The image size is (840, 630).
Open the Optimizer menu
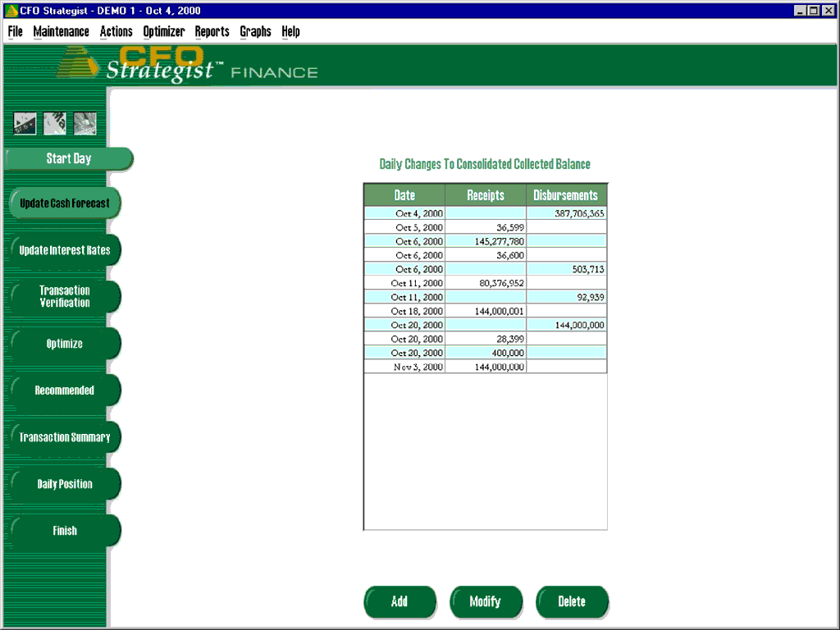(163, 31)
